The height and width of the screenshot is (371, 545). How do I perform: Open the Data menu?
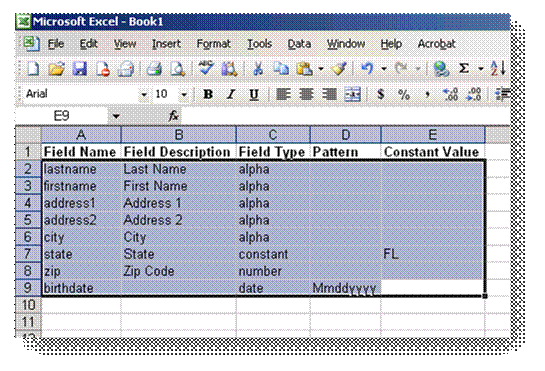coord(299,44)
